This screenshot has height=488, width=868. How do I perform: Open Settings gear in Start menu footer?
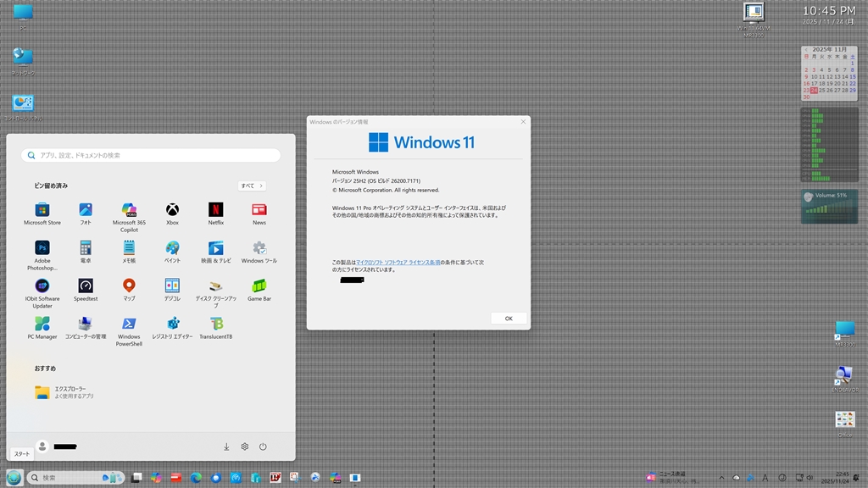244,446
